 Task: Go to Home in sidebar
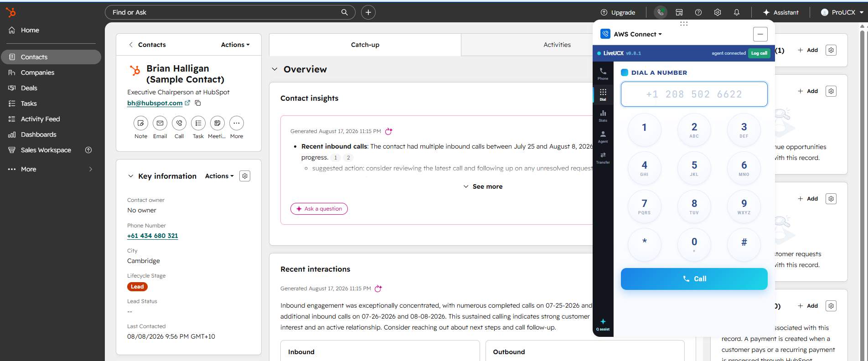click(51, 30)
